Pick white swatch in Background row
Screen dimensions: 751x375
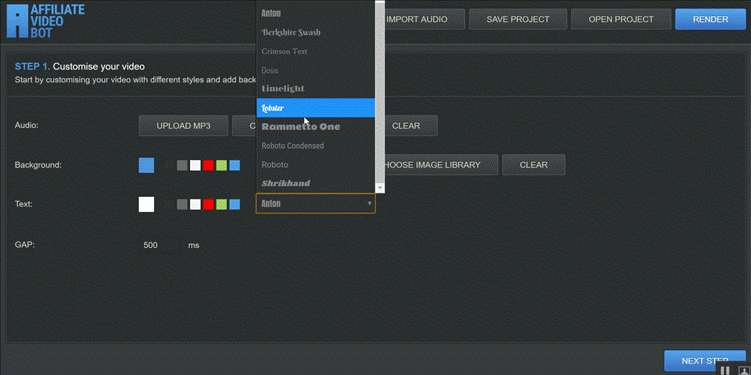coord(195,165)
